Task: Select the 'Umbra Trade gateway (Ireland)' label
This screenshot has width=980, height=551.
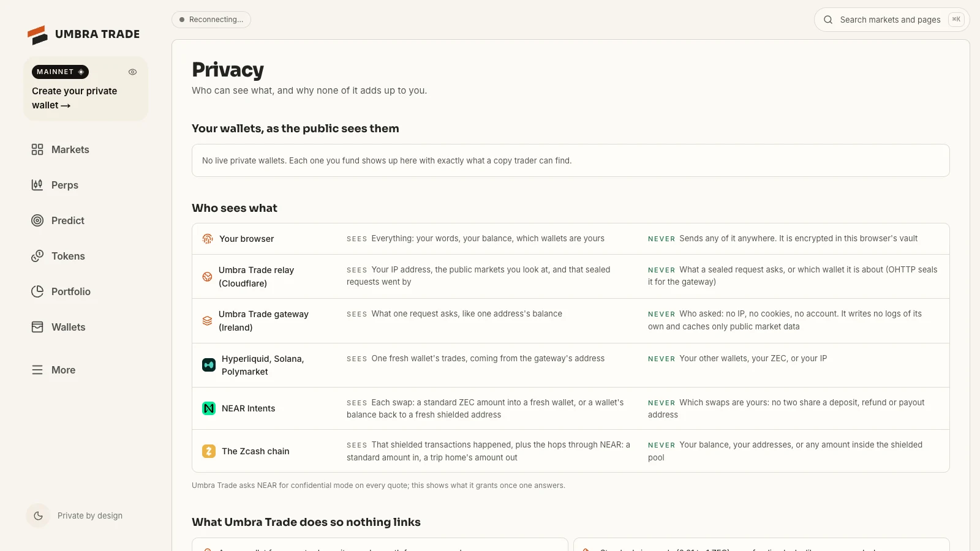Action: pyautogui.click(x=263, y=321)
